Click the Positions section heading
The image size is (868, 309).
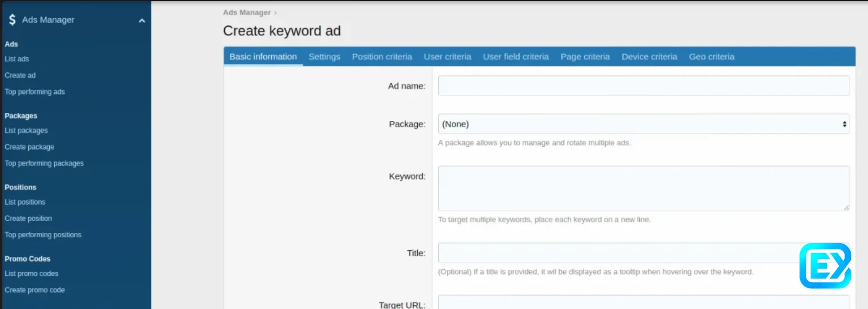pos(20,187)
